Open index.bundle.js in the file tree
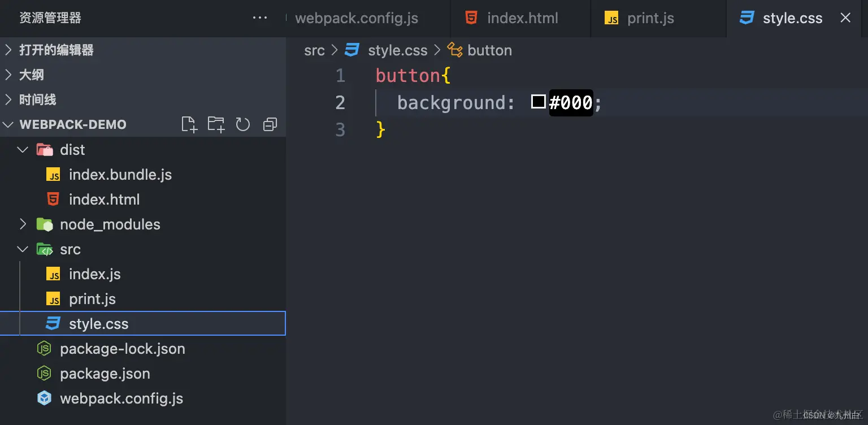 [x=120, y=175]
